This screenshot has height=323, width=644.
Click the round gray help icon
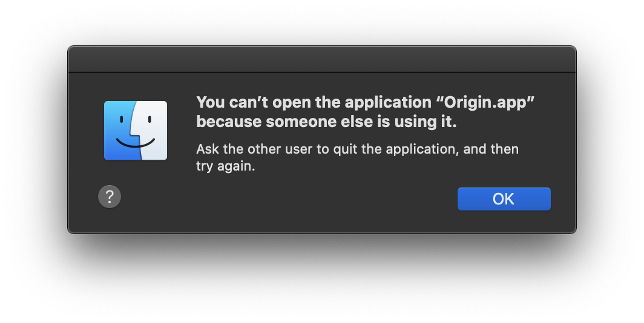[109, 197]
